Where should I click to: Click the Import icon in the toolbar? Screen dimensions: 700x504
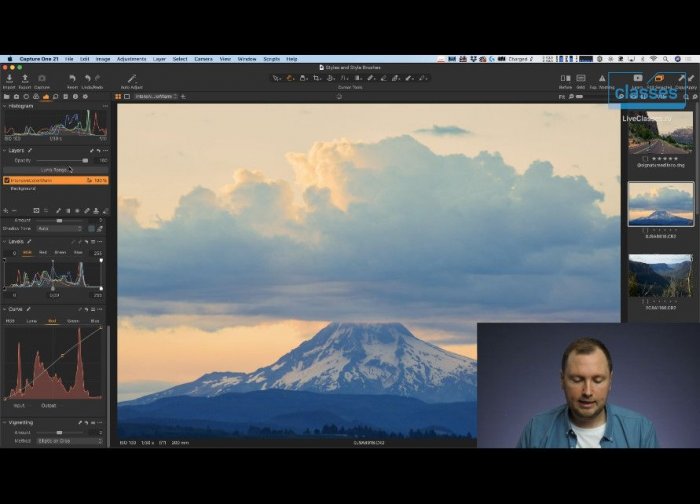(x=9, y=78)
